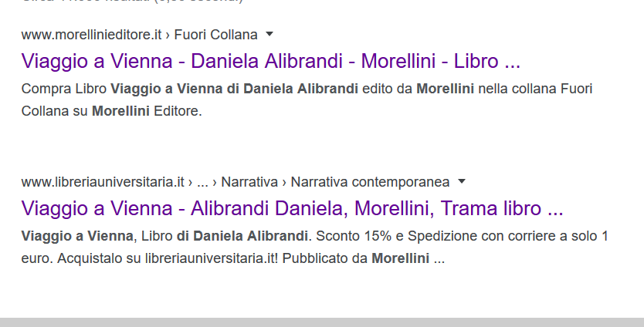Open the "Viaggio a Vienna - Alibrandi Daniela" result
This screenshot has width=644, height=327.
[x=292, y=208]
